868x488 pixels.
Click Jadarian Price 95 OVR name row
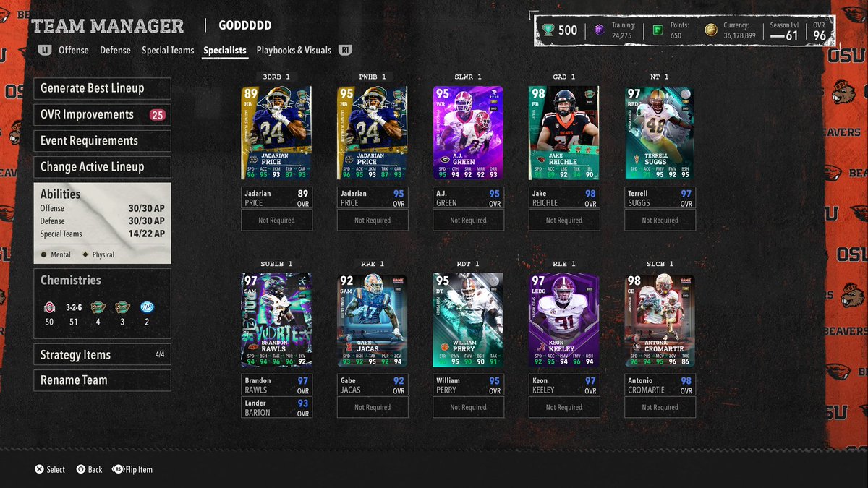pyautogui.click(x=373, y=198)
